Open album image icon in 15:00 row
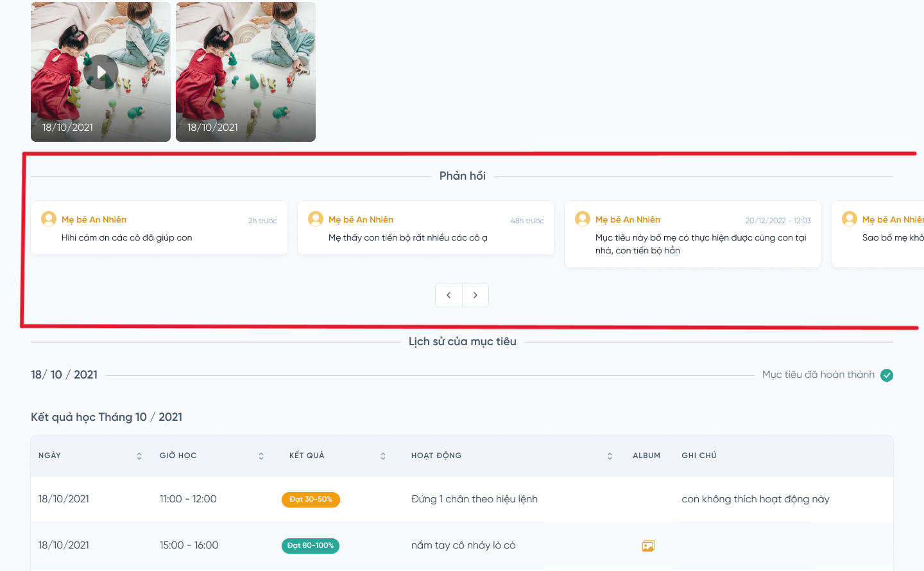The image size is (924, 571). (648, 546)
